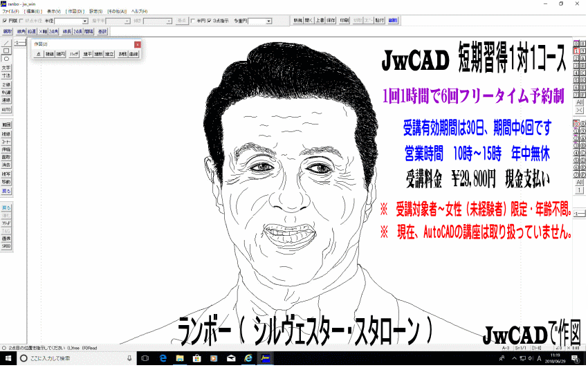This screenshot has height=370, width=588.
Task: Click the 保存 save button
Action: 331,21
